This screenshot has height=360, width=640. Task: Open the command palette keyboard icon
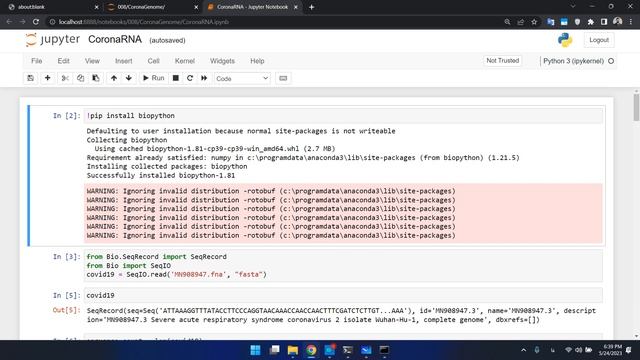(283, 78)
